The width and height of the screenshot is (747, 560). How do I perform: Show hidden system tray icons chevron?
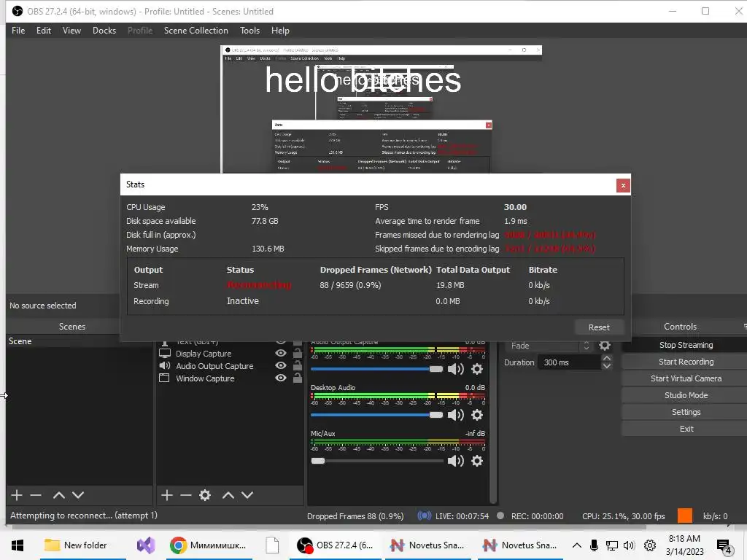coord(576,545)
